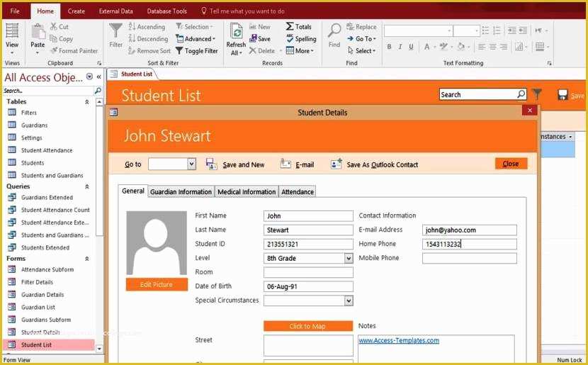Collapse the Forms group
Screen dimensions: 588x365
tap(86, 259)
